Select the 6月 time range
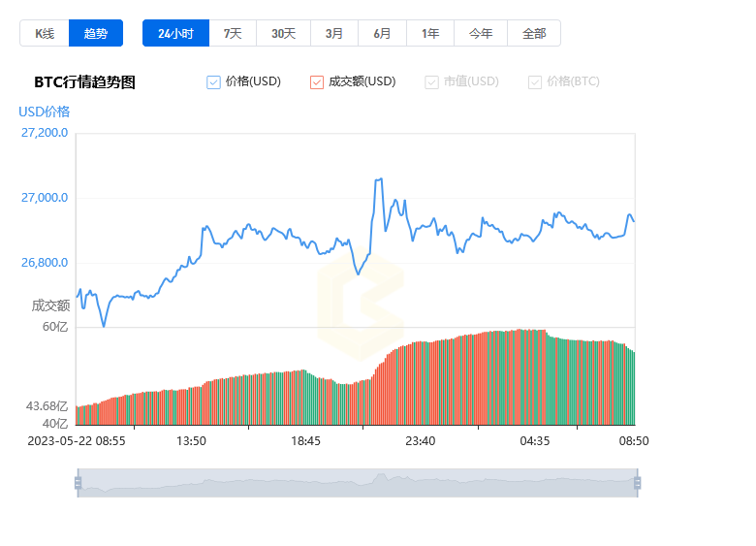Screen dimensions: 756x546 click(x=382, y=33)
